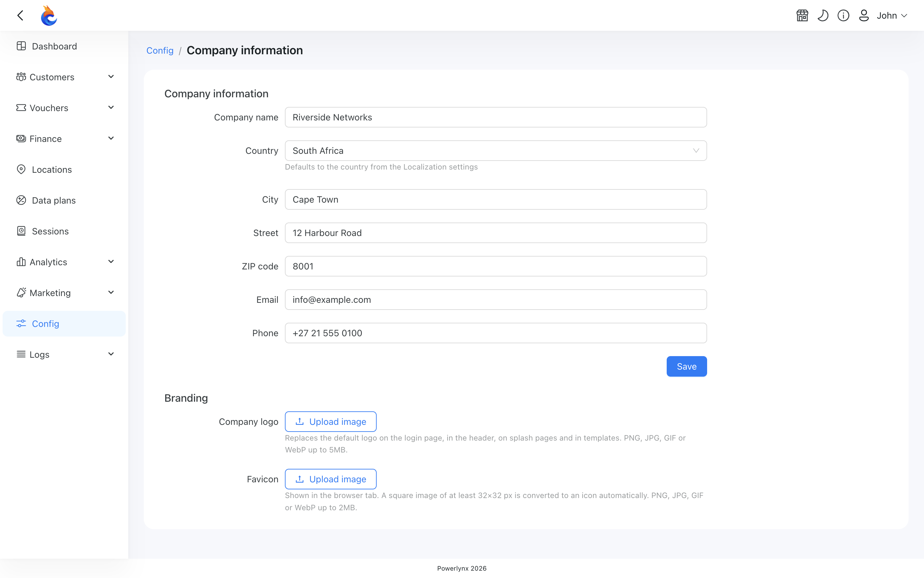Image resolution: width=924 pixels, height=578 pixels.
Task: Upload image for Favicon
Action: [x=331, y=479]
